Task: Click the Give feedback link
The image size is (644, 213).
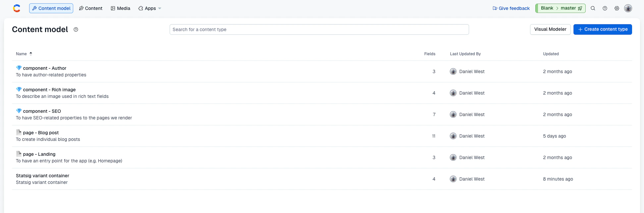Action: 511,8
